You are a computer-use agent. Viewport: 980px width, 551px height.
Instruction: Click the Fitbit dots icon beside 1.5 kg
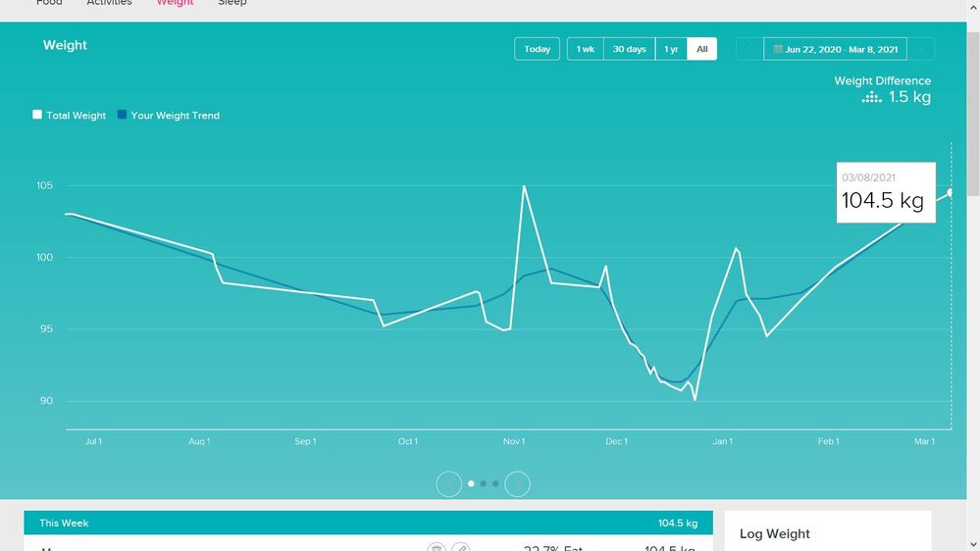871,97
